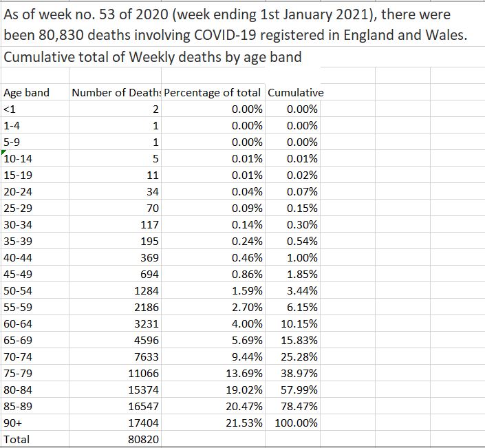Select the '<1' age band cell

click(10, 109)
